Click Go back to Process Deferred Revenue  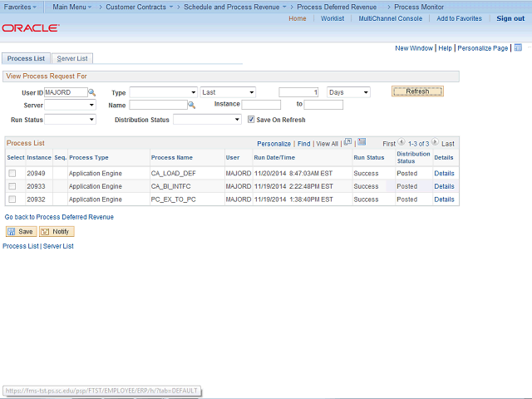pos(59,217)
